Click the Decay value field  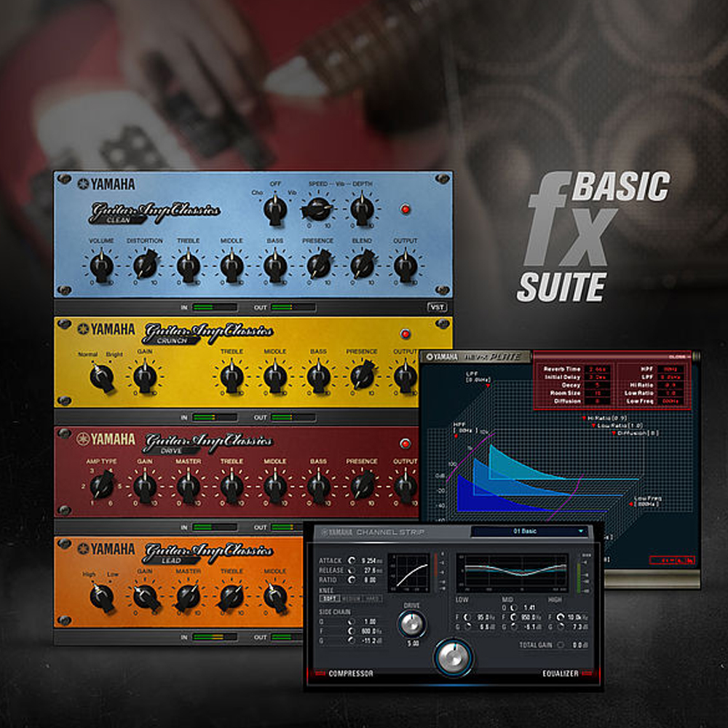point(598,385)
